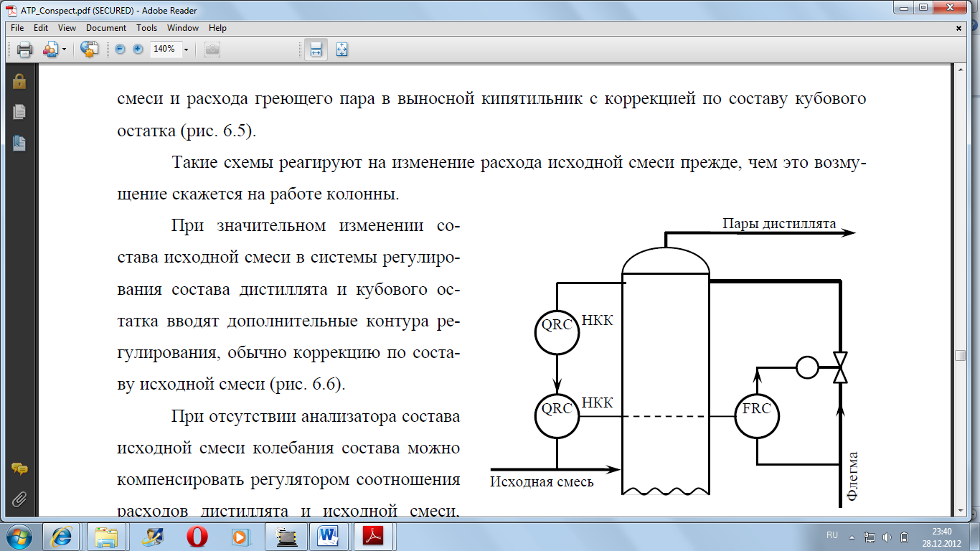Open the Comments panel icon in sidebar

tap(19, 469)
